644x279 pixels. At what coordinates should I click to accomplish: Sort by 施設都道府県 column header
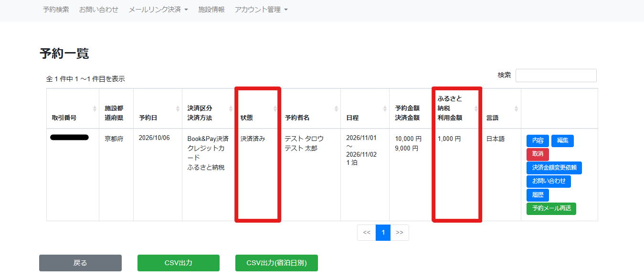coord(116,108)
